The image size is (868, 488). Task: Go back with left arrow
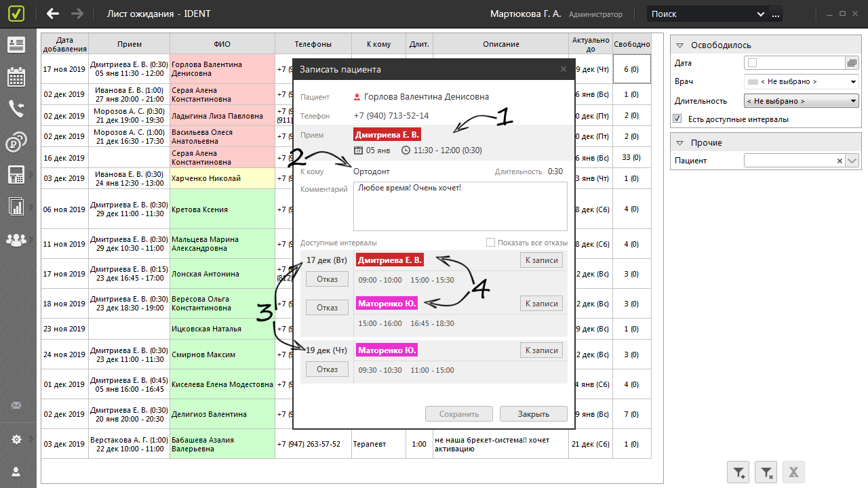(x=53, y=14)
